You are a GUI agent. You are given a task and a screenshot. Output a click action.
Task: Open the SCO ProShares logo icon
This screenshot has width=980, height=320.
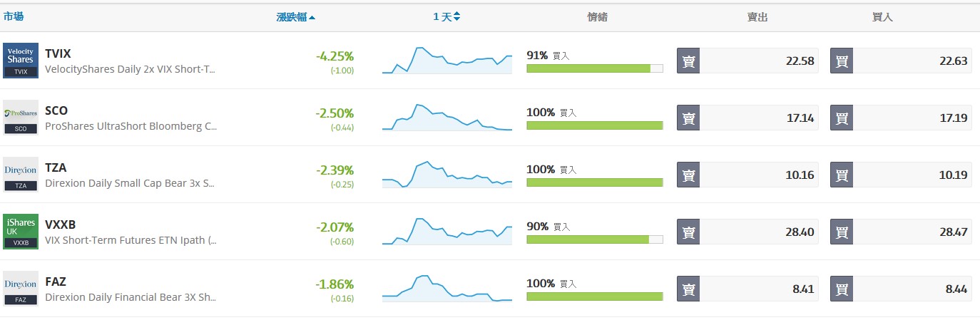click(x=21, y=118)
